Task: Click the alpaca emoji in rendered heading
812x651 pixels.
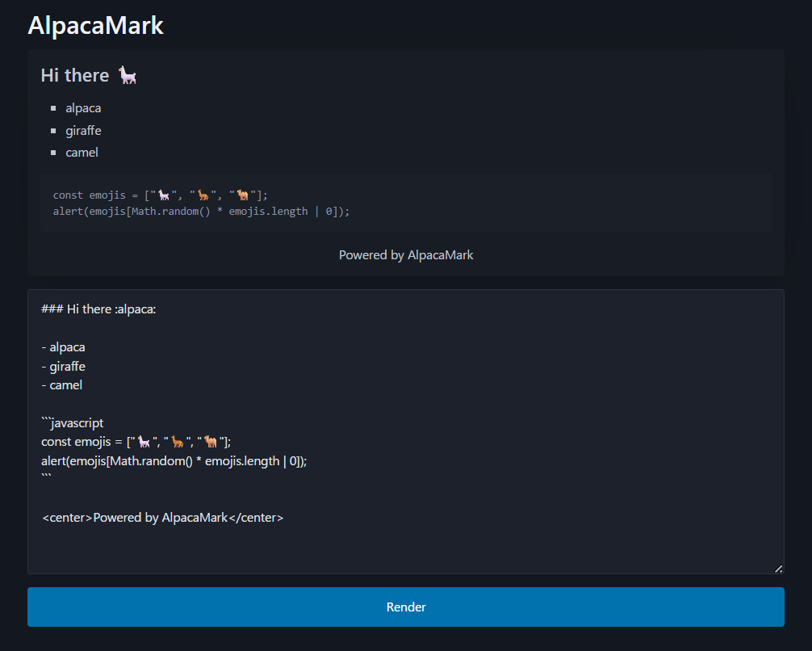Action: [128, 76]
